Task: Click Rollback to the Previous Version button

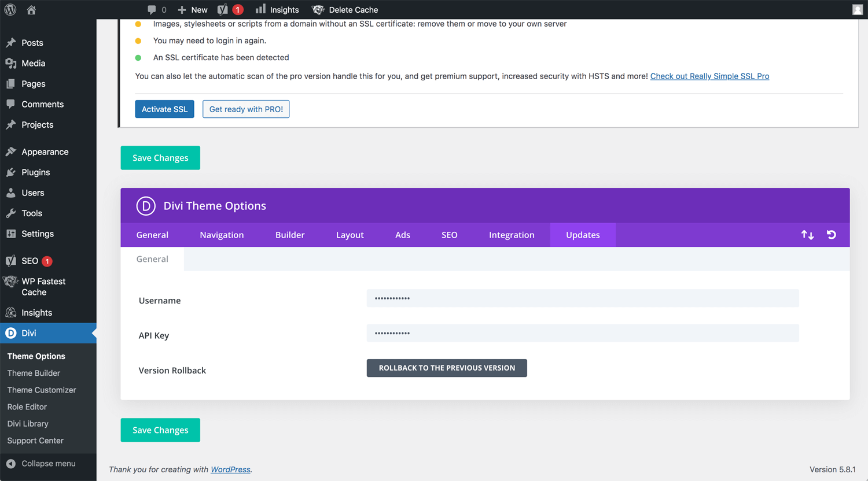Action: (x=447, y=368)
